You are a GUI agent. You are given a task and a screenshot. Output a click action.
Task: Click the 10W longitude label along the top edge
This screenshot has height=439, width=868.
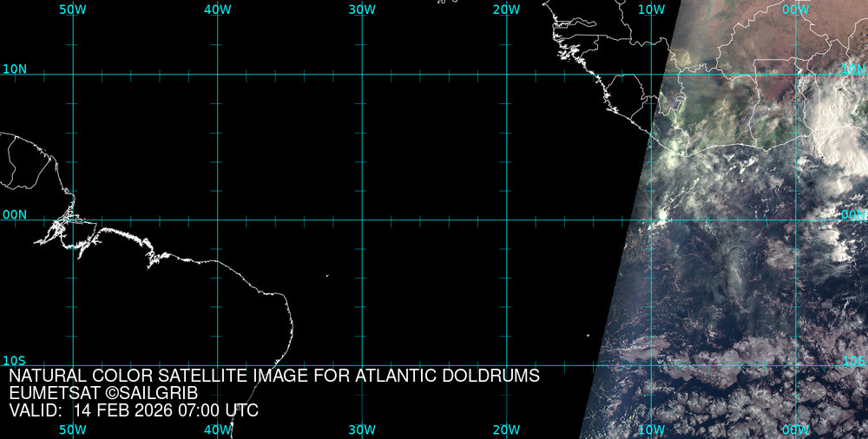(651, 10)
